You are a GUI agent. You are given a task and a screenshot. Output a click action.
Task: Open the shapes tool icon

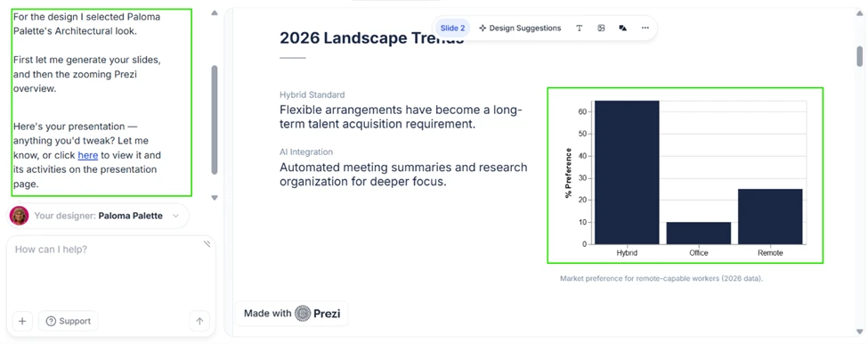pyautogui.click(x=623, y=29)
